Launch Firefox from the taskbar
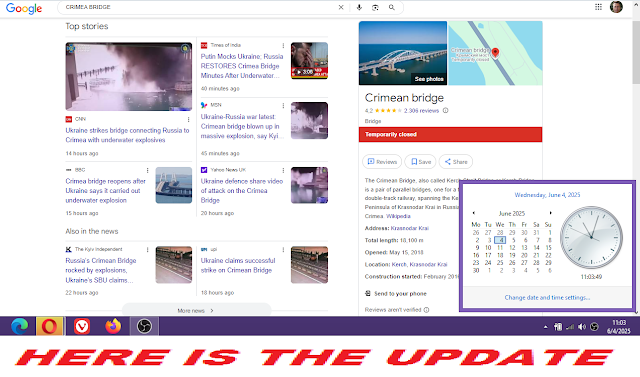Image resolution: width=640 pixels, height=377 pixels. coord(113,326)
